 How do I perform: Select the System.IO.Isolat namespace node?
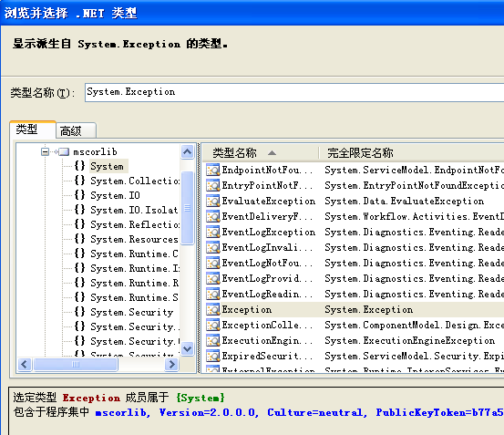(x=134, y=210)
